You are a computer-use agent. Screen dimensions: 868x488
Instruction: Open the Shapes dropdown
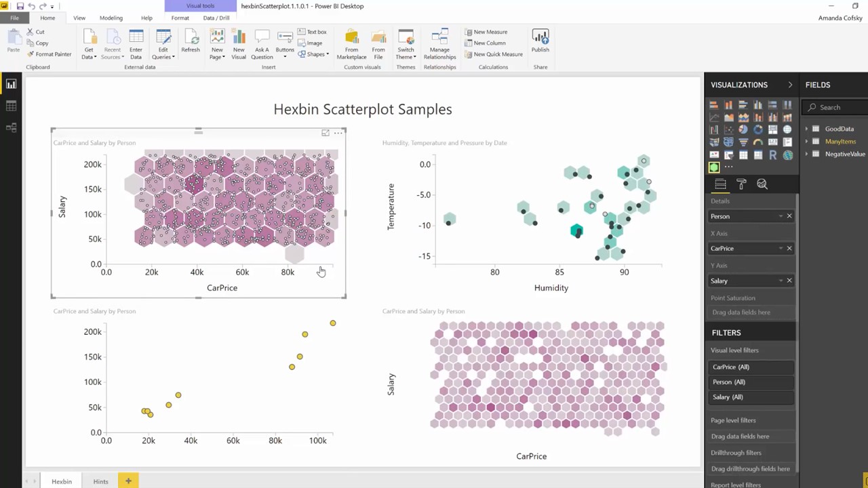pos(313,54)
